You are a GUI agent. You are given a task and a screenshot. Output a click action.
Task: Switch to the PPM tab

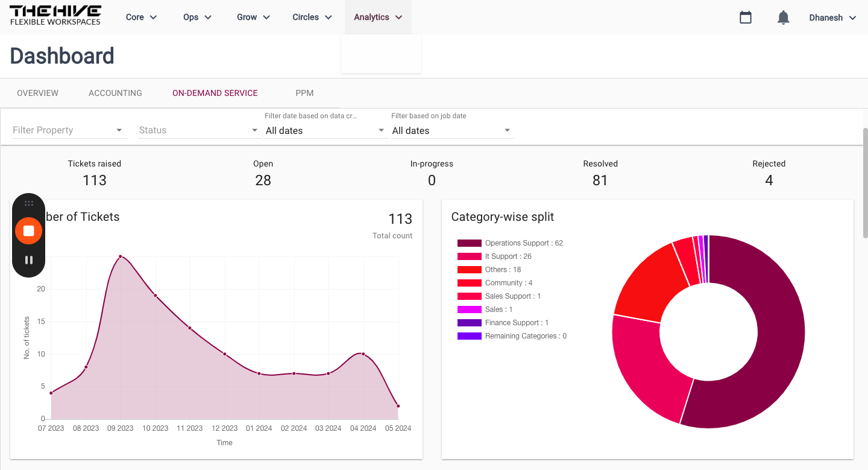[304, 93]
